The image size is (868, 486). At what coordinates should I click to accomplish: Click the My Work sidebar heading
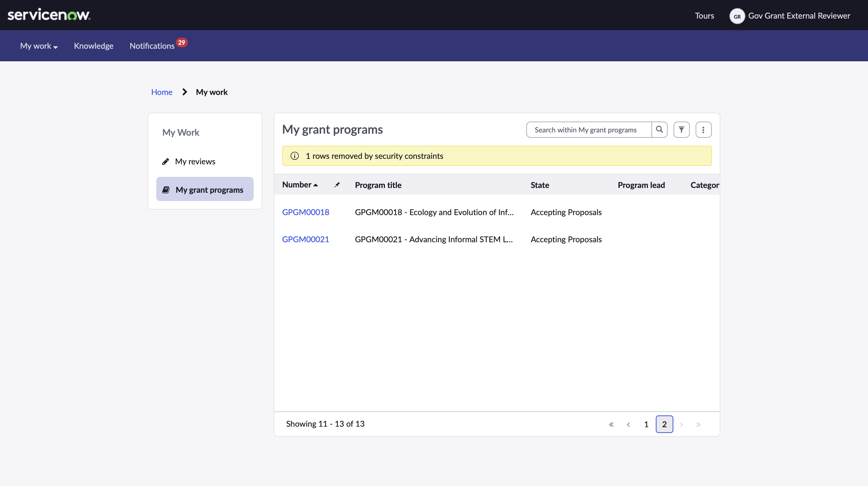point(181,132)
